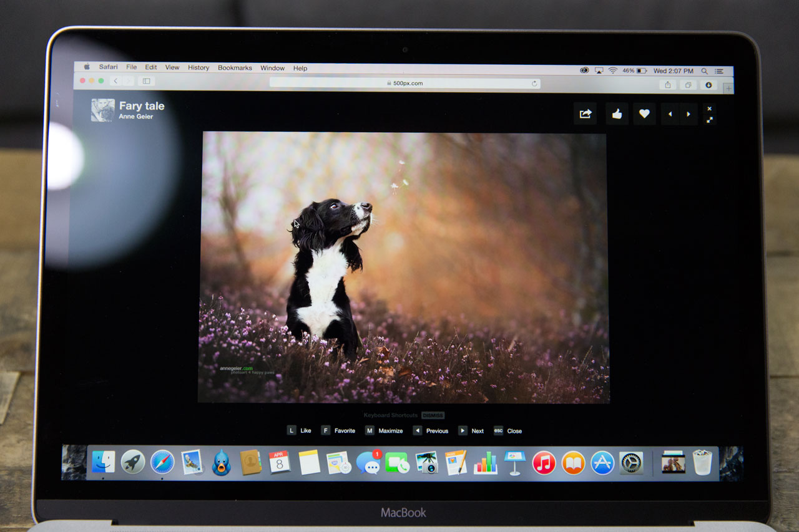Open iBooks from the Dock
This screenshot has width=799, height=532.
pos(573,463)
